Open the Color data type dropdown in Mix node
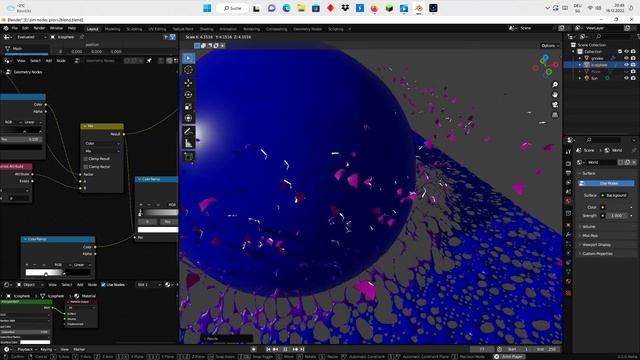This screenshot has height=360, width=640. coord(102,143)
